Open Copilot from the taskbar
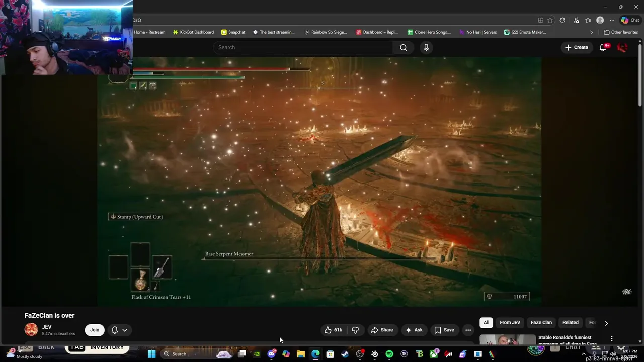This screenshot has height=362, width=644. coord(286,354)
